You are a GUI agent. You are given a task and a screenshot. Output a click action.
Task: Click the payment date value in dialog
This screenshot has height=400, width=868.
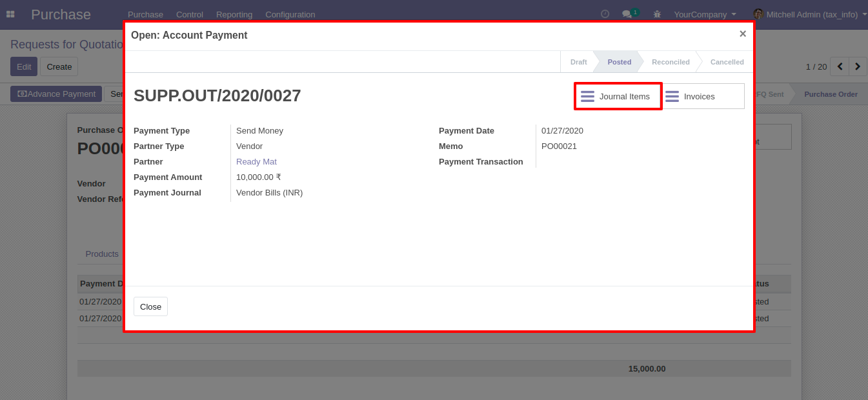[562, 131]
